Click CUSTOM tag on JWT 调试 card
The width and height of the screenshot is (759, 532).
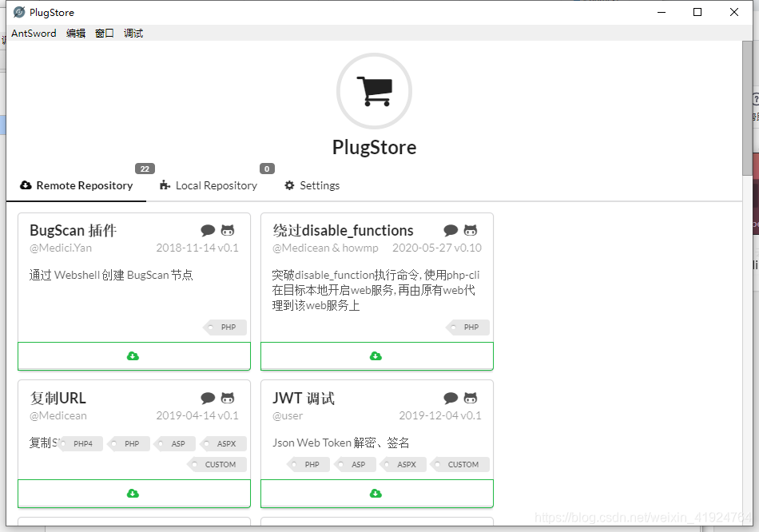[460, 464]
